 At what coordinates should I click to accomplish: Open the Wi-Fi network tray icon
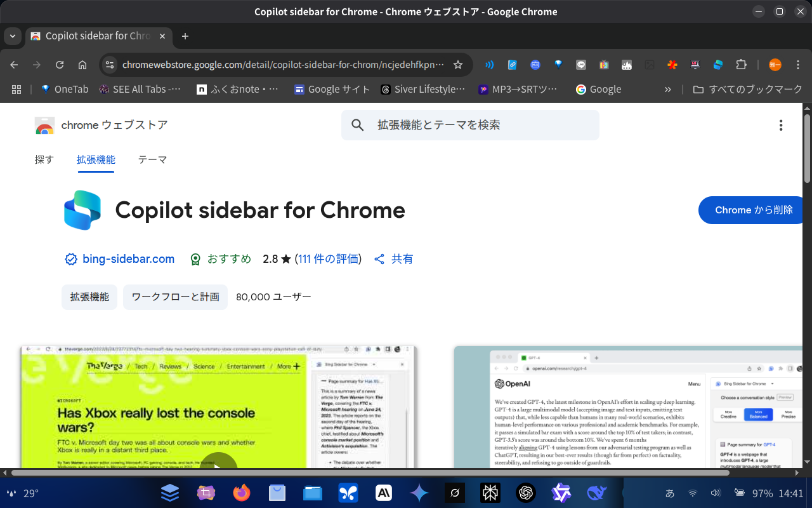[693, 493]
